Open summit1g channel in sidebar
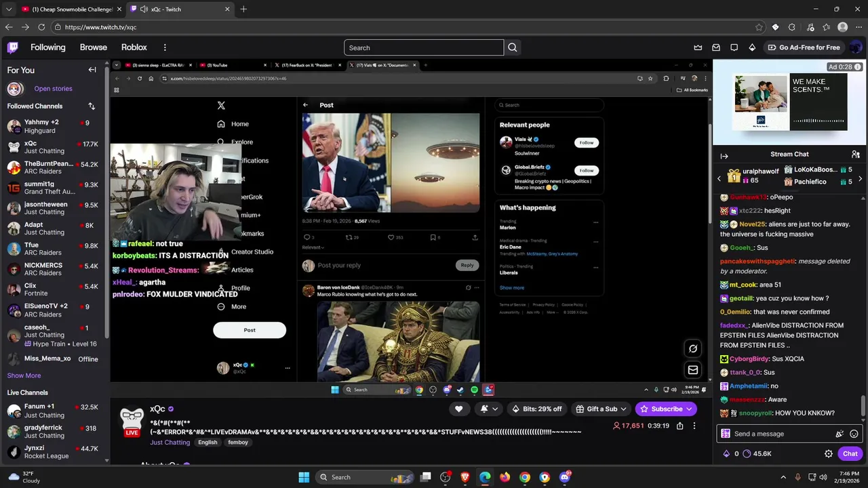This screenshot has width=868, height=488. click(54, 188)
